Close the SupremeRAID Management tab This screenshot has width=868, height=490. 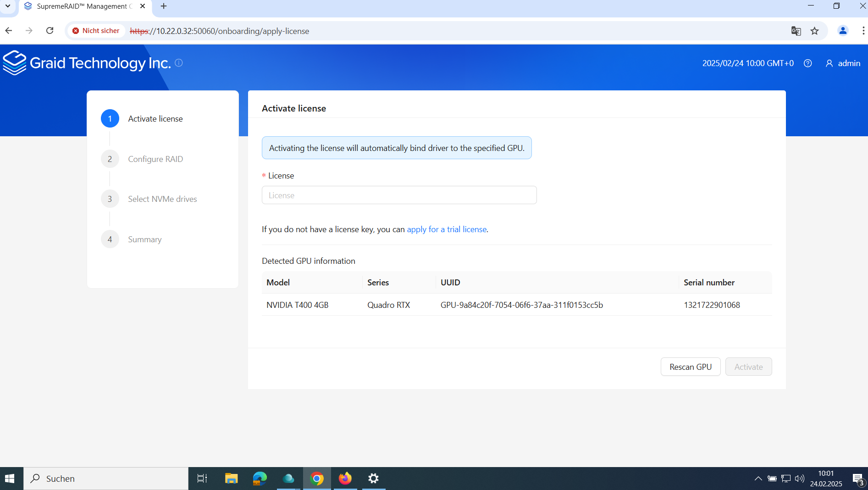pyautogui.click(x=143, y=6)
